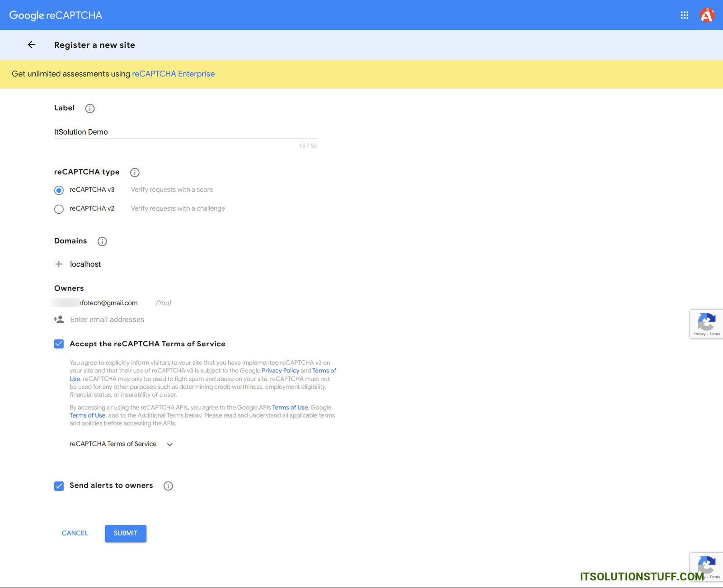Open the Google apps grid menu
The image size is (723, 588).
684,15
